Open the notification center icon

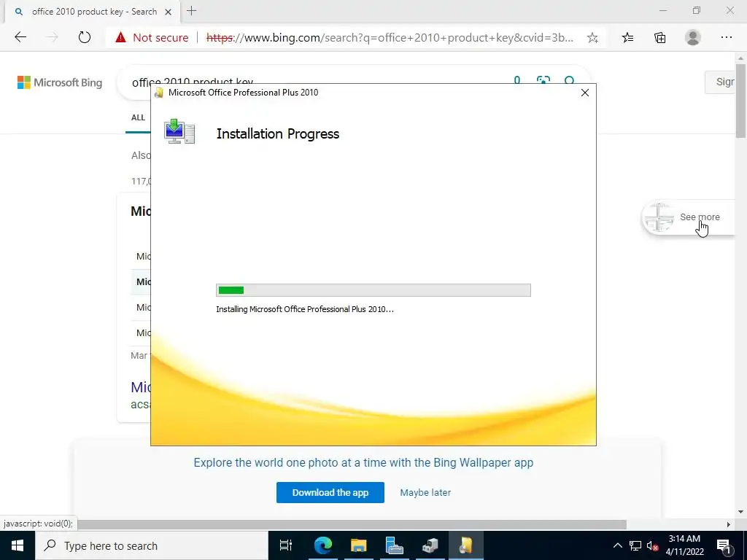click(723, 545)
